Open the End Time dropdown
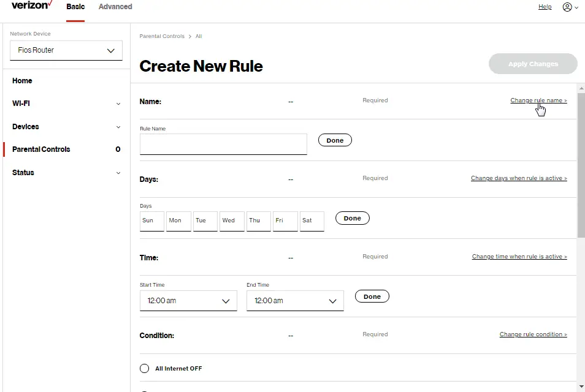This screenshot has width=585, height=392. pyautogui.click(x=294, y=301)
